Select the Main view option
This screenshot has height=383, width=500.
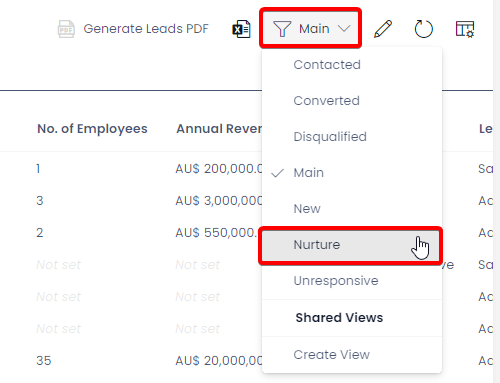coord(352,173)
